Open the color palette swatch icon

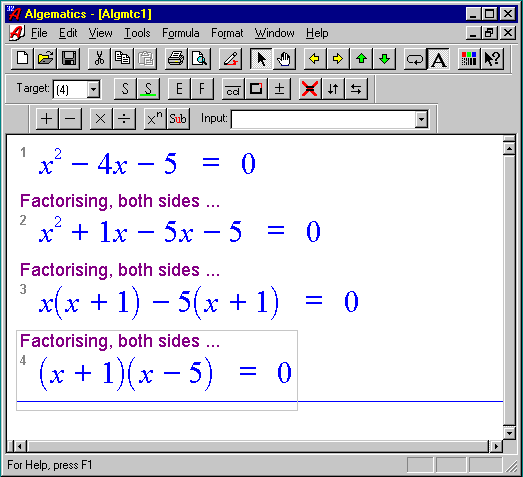469,59
